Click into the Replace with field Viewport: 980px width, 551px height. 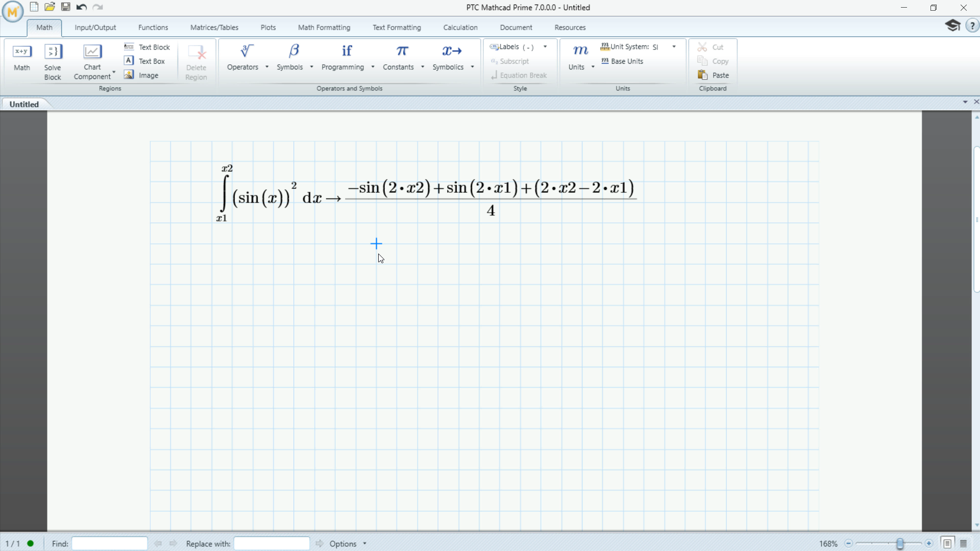[x=272, y=544]
